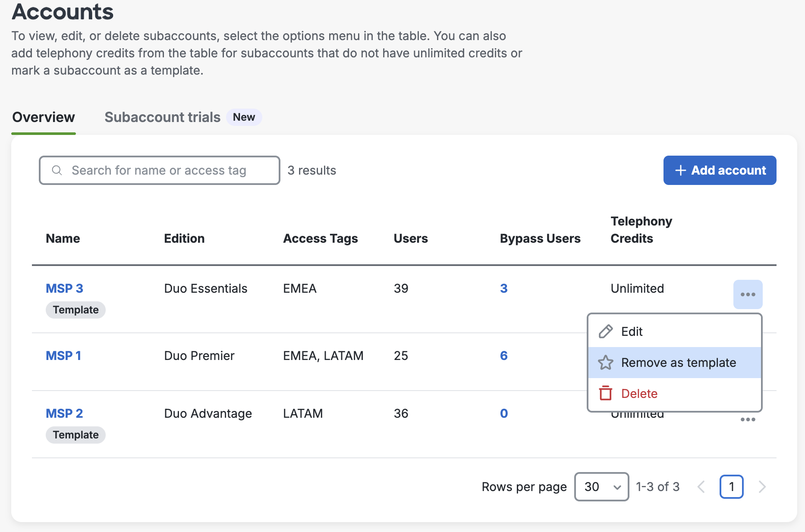
Task: Choose Remove as template menu item
Action: click(x=675, y=363)
